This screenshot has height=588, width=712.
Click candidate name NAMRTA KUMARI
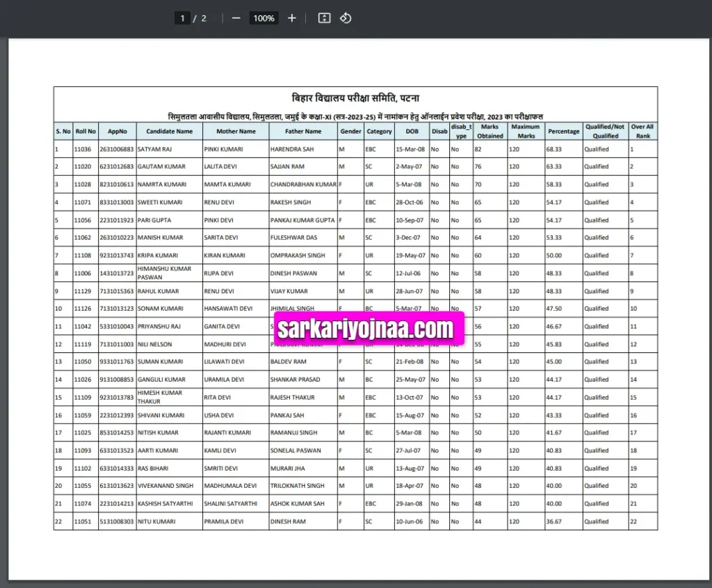pyautogui.click(x=162, y=184)
